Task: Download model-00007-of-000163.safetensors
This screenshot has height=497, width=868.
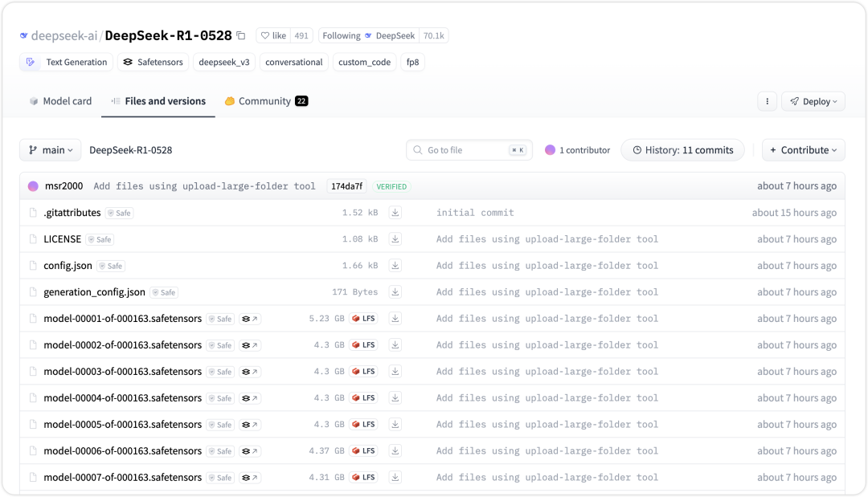Action: pyautogui.click(x=395, y=478)
